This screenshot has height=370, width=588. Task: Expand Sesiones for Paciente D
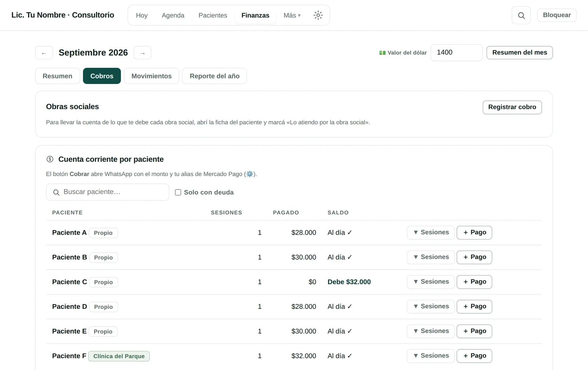[431, 306]
